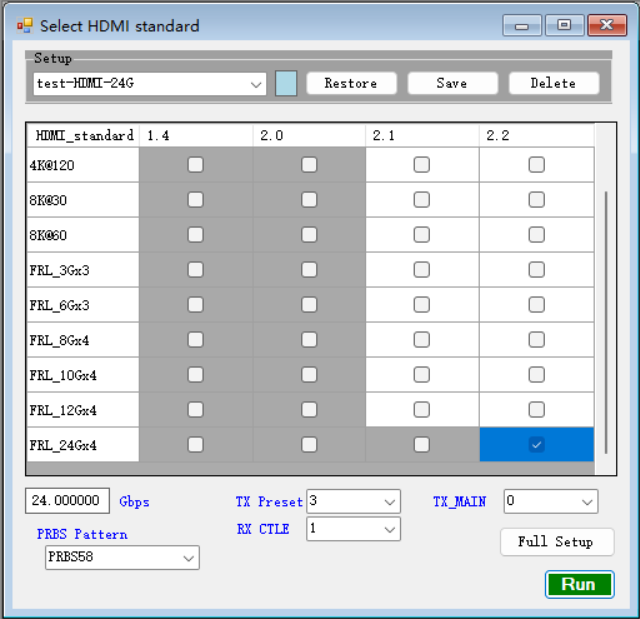Select the 8K@60 row label
Screen dimensions: 640x619
pos(83,235)
